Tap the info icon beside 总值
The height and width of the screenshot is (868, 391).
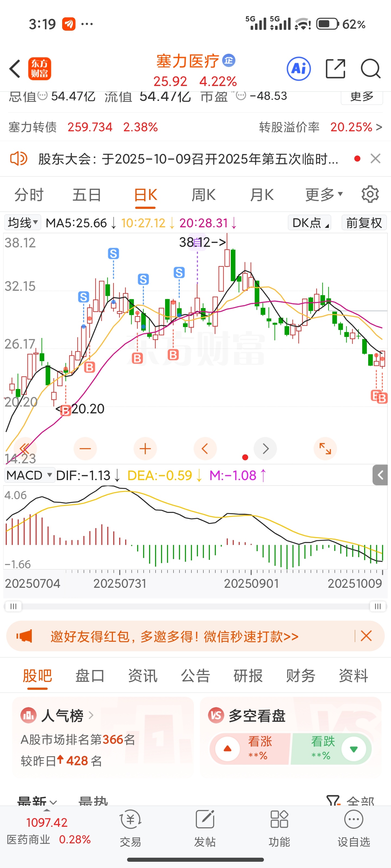point(43,96)
